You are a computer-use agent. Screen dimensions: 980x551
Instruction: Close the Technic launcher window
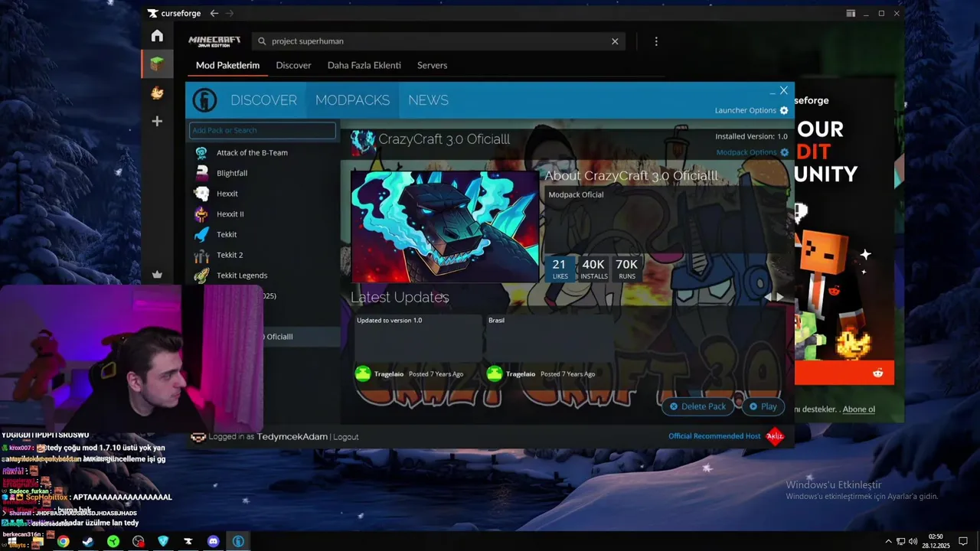(783, 90)
